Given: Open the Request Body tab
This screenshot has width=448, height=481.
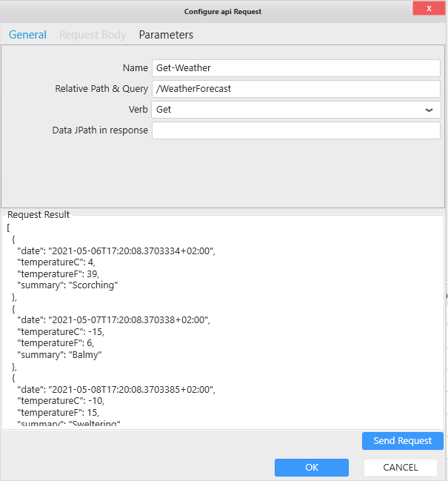Looking at the screenshot, I should (93, 35).
